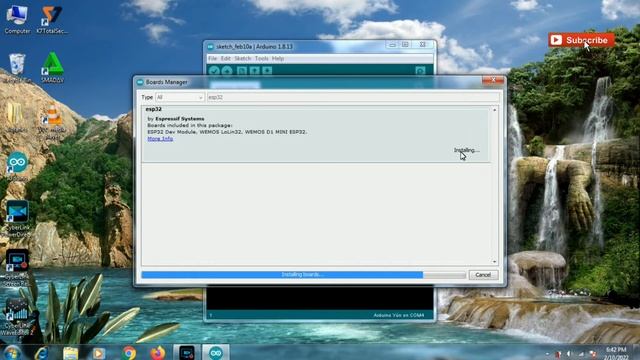This screenshot has width=640, height=360.
Task: Select the esp32 package title text
Action: 154,109
